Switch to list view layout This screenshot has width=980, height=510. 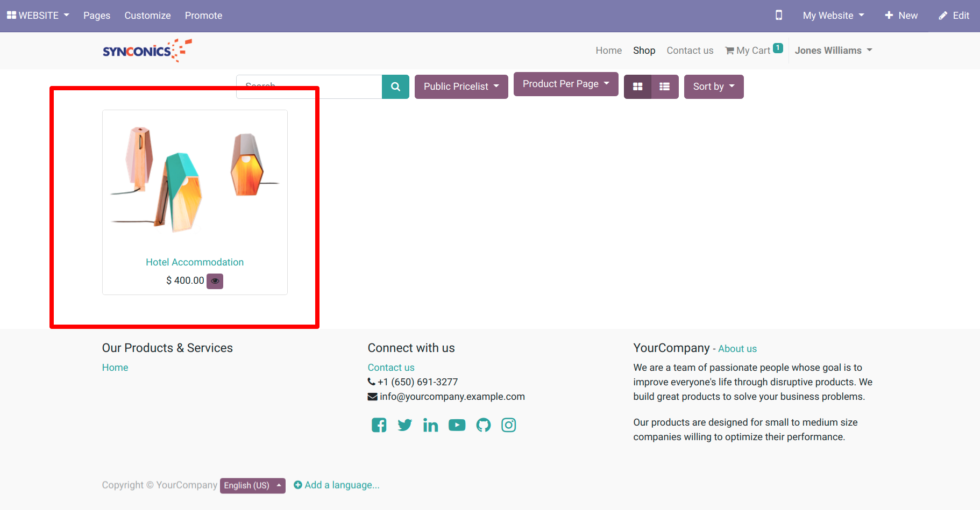(665, 87)
